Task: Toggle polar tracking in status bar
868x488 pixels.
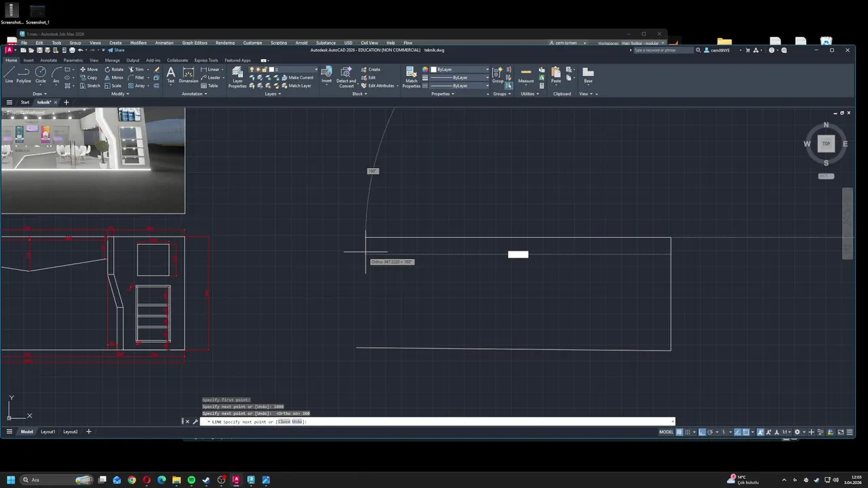Action: [x=711, y=432]
